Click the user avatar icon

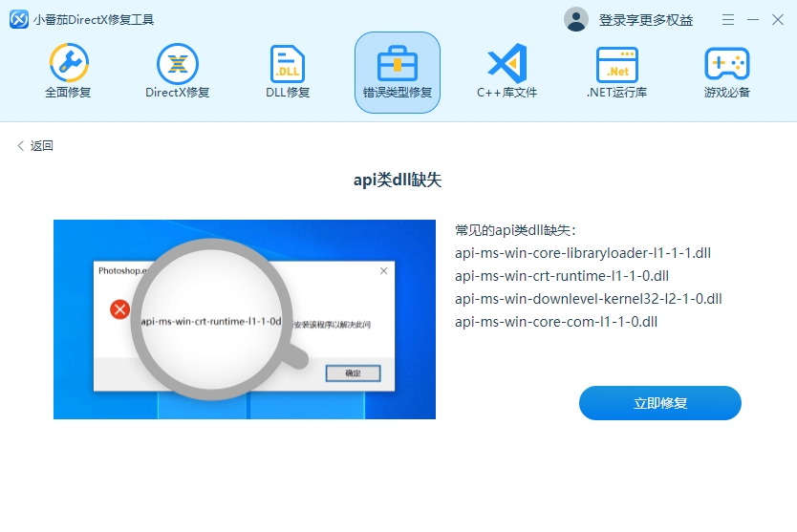[576, 20]
